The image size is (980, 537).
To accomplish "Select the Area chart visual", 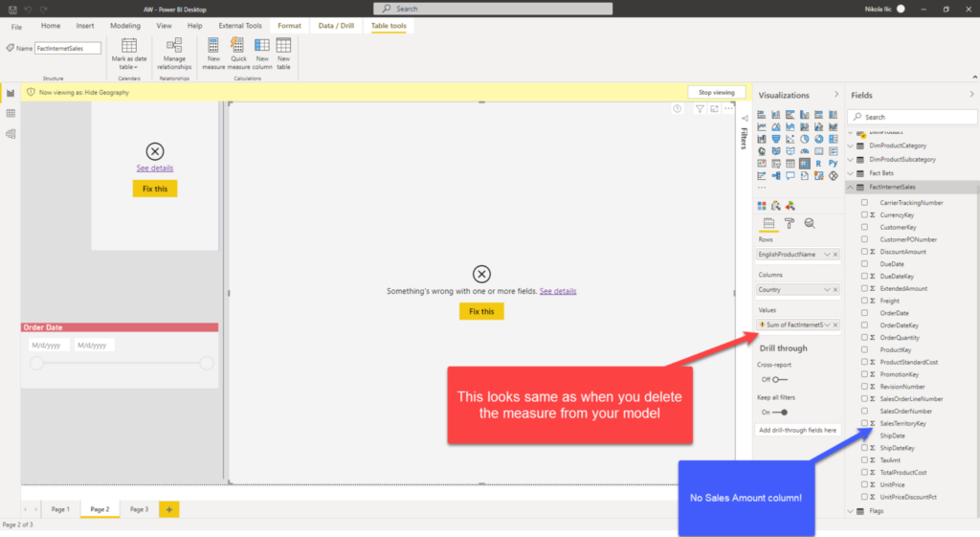I will click(x=775, y=127).
